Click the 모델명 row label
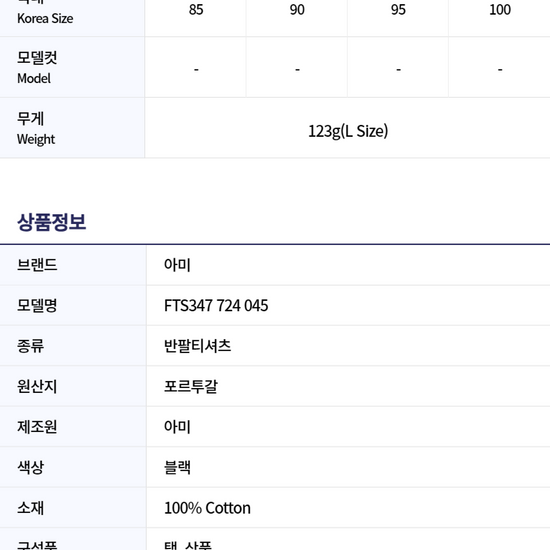This screenshot has width=550, height=550. click(37, 305)
